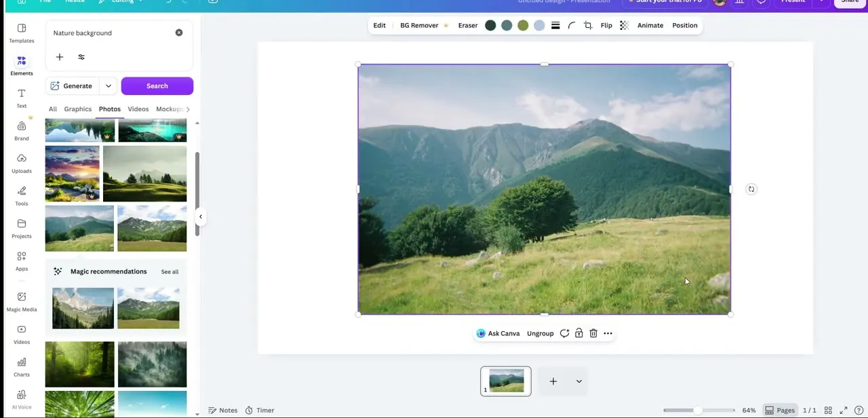
Task: Open the Uploads sidebar panel
Action: click(x=21, y=163)
